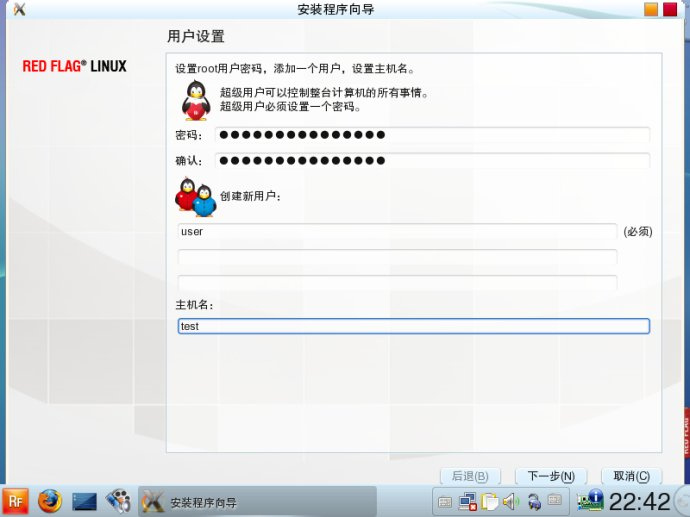Screen dimensions: 690x517
Task: Click the empty third new-user field
Action: [x=396, y=283]
